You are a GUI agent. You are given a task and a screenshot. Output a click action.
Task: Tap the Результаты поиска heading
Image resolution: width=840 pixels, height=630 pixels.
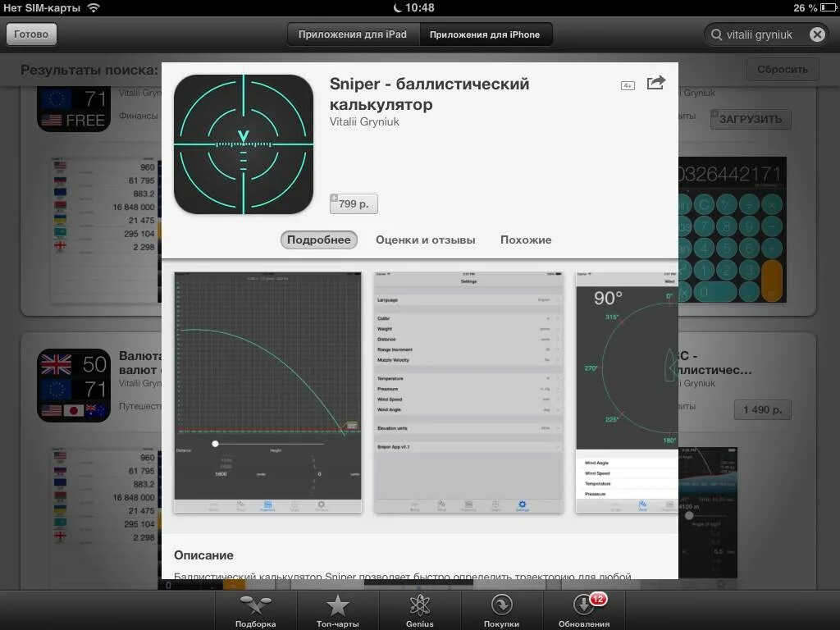[89, 70]
